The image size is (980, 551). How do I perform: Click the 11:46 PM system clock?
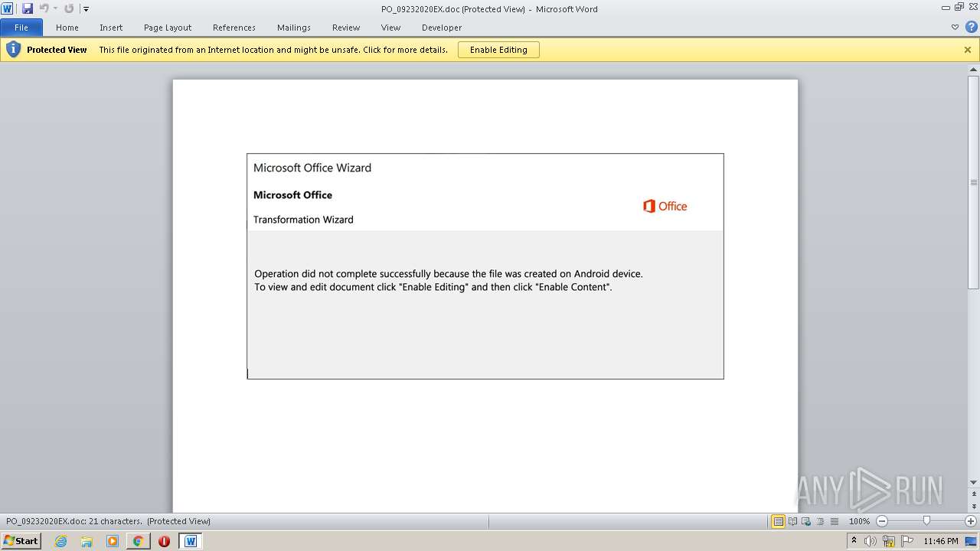point(940,541)
